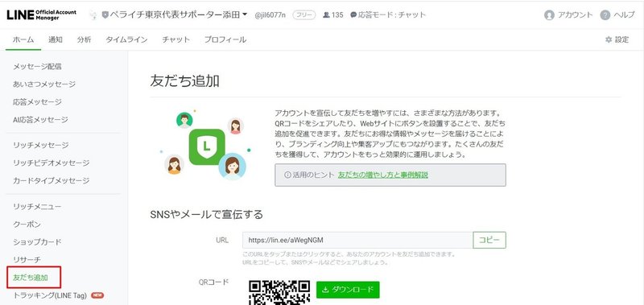
Task: Open the チャット tab
Action: [x=175, y=39]
